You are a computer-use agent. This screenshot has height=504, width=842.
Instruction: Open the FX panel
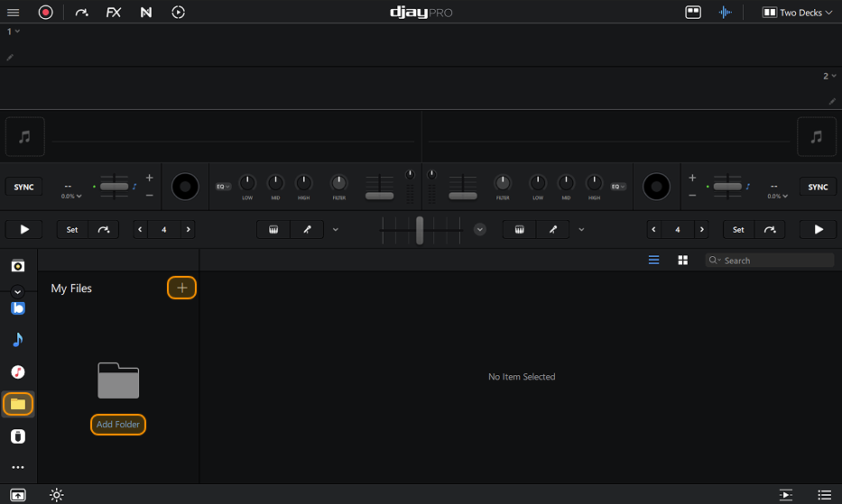coord(114,12)
